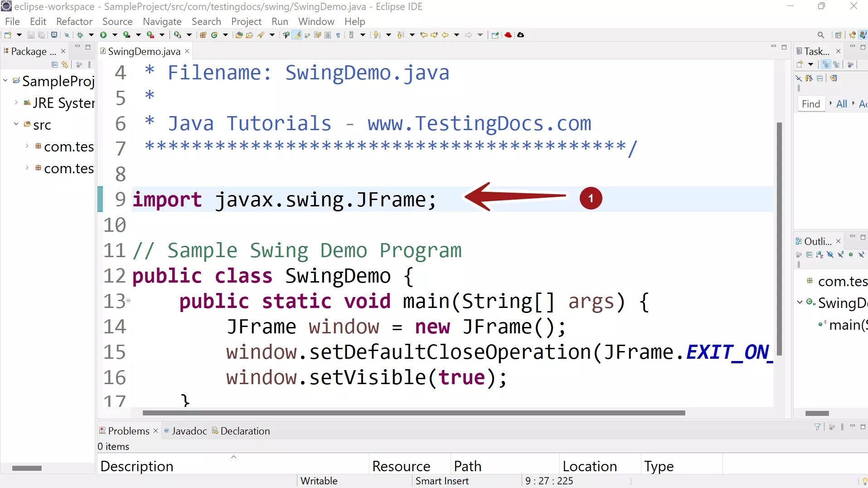
Task: Click the New Java Package icon
Action: click(204, 35)
